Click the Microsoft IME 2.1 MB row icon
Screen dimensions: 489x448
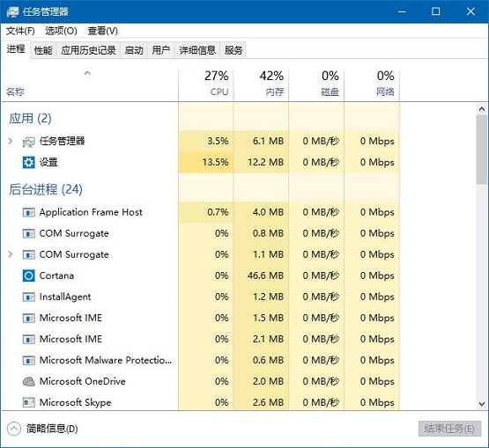[x=29, y=339]
